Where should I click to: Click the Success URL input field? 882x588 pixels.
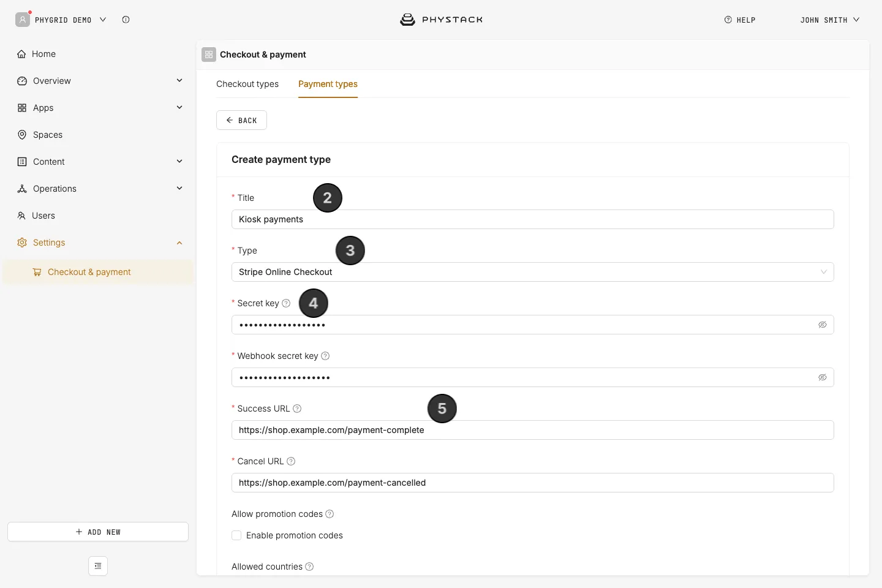[533, 430]
